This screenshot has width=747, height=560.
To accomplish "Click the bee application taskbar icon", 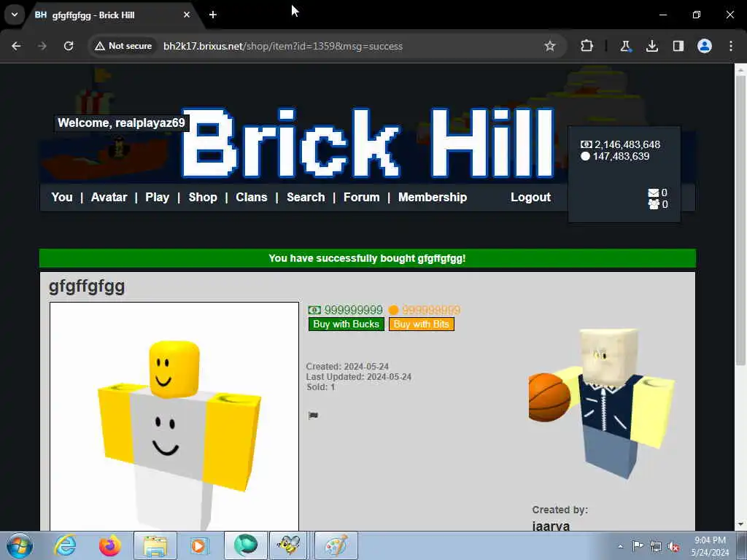I will point(288,545).
